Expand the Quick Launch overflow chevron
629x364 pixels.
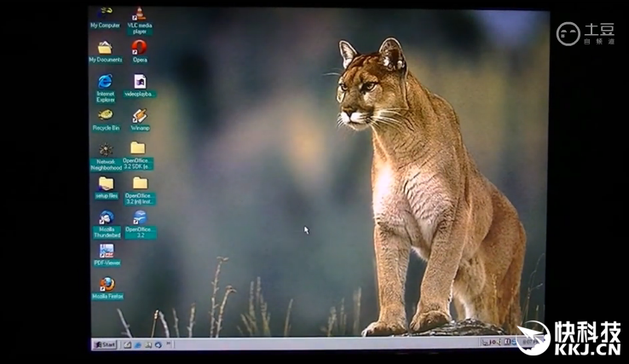click(167, 344)
